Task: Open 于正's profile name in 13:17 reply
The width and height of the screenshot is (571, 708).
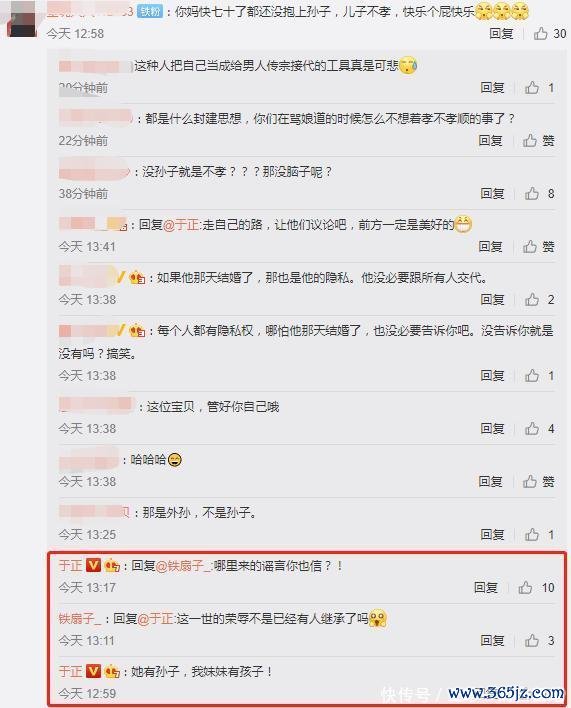Action: [x=70, y=565]
